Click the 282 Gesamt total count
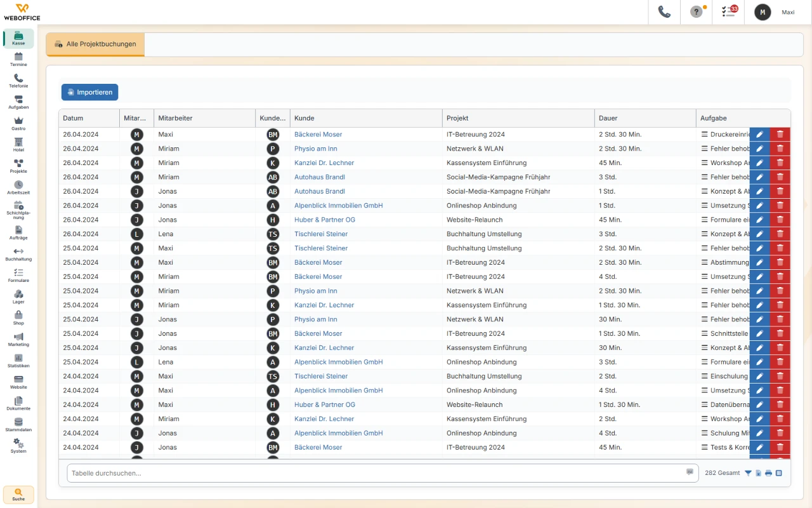812x508 pixels. 723,473
